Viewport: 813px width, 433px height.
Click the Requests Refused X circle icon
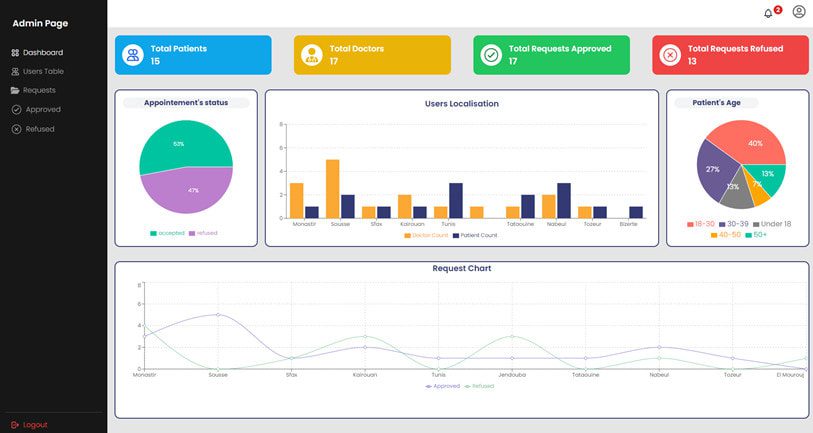(670, 55)
